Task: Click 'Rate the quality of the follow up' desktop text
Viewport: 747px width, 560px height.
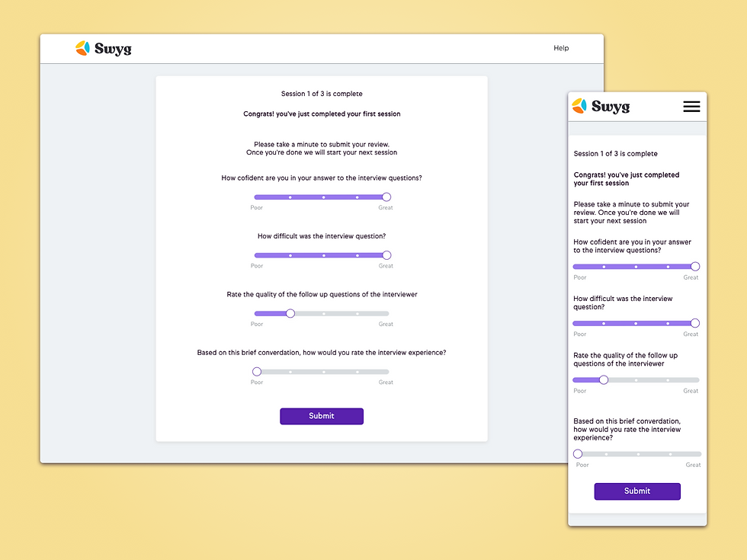Action: point(322,294)
